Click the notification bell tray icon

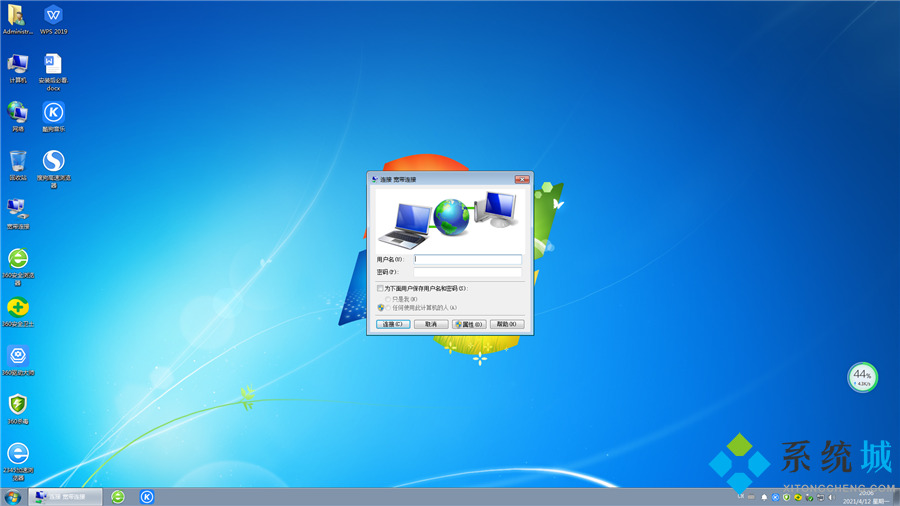[x=764, y=497]
